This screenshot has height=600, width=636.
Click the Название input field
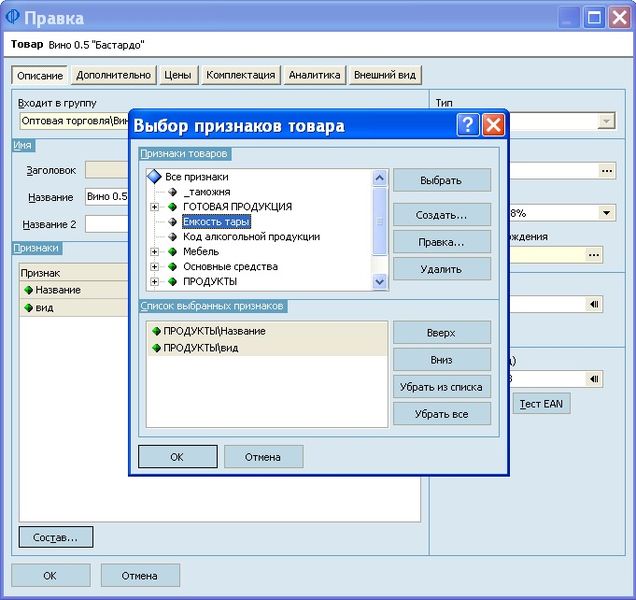pos(107,197)
